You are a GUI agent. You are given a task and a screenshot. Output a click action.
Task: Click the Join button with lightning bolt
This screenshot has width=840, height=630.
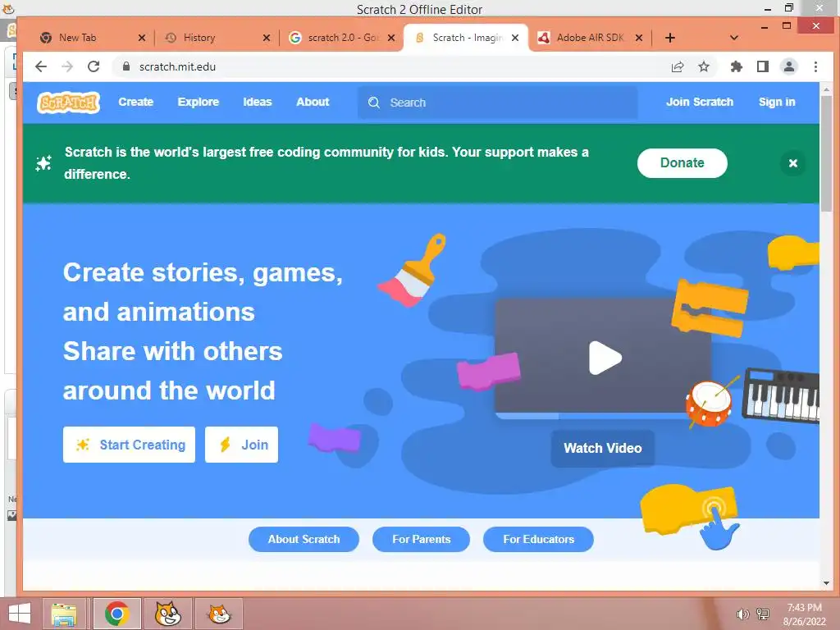[x=242, y=445]
